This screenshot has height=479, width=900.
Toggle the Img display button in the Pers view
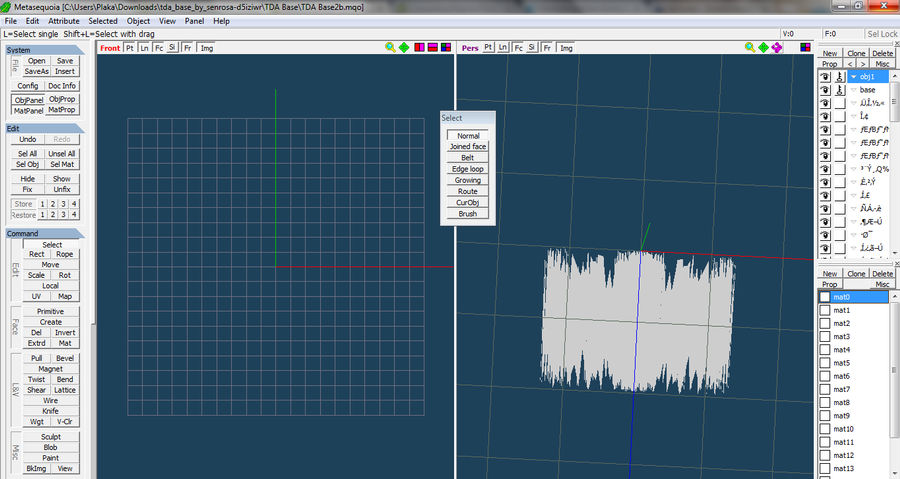[566, 48]
